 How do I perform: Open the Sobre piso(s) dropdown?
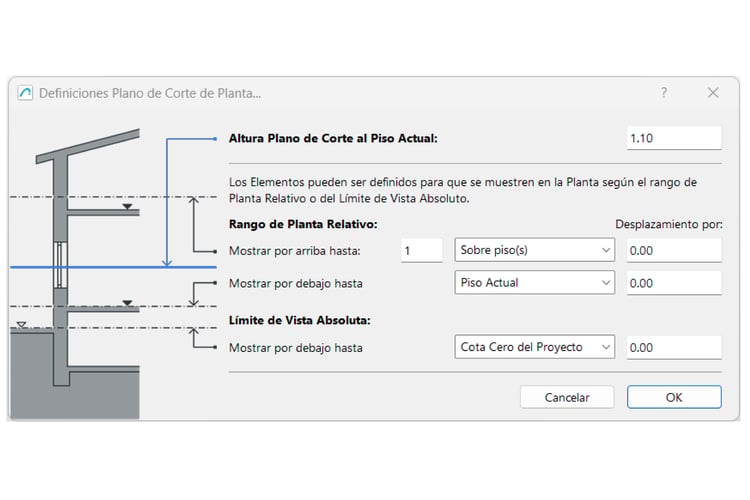(534, 250)
